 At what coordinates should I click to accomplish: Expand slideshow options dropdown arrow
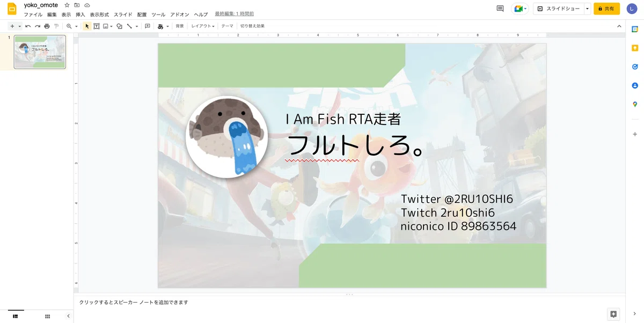[588, 9]
